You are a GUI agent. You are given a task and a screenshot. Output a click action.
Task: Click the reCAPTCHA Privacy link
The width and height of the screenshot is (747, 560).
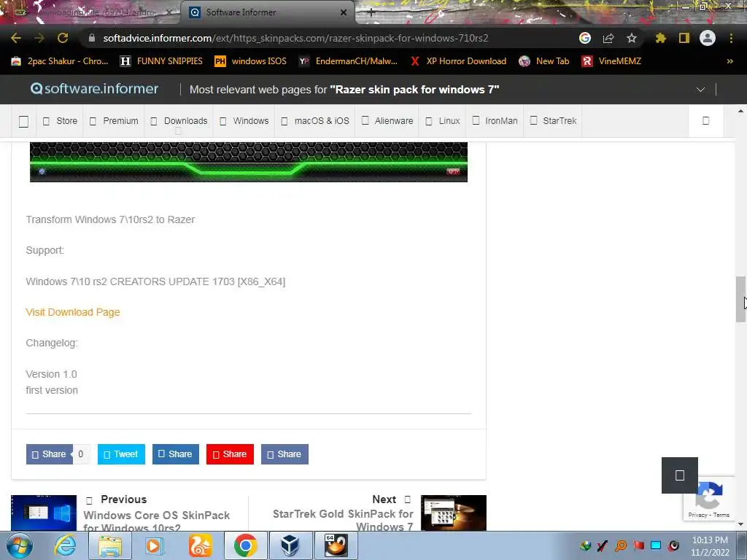click(x=697, y=515)
